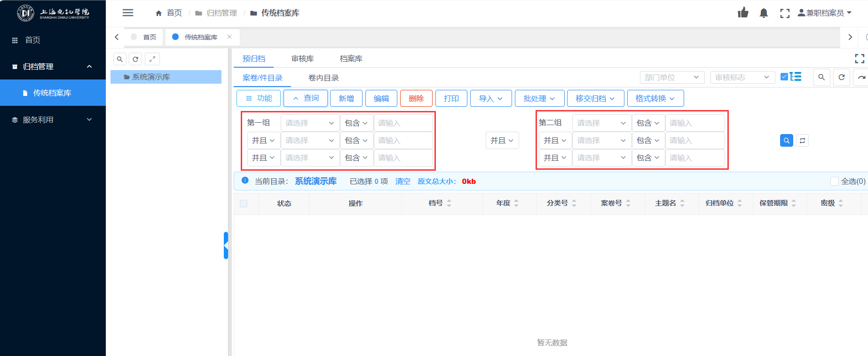Tick the table header row checkbox

[x=244, y=204]
